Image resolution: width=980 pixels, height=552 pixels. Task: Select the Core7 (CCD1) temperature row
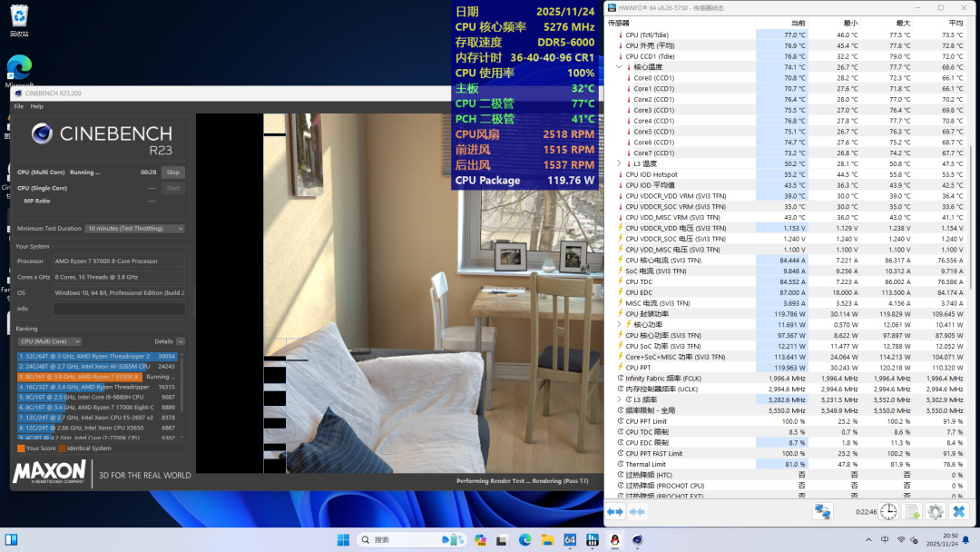(786, 153)
